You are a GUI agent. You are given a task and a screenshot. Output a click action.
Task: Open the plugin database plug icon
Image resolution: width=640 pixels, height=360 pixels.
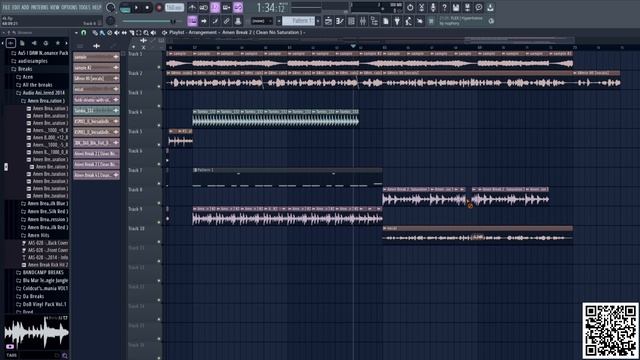click(397, 21)
